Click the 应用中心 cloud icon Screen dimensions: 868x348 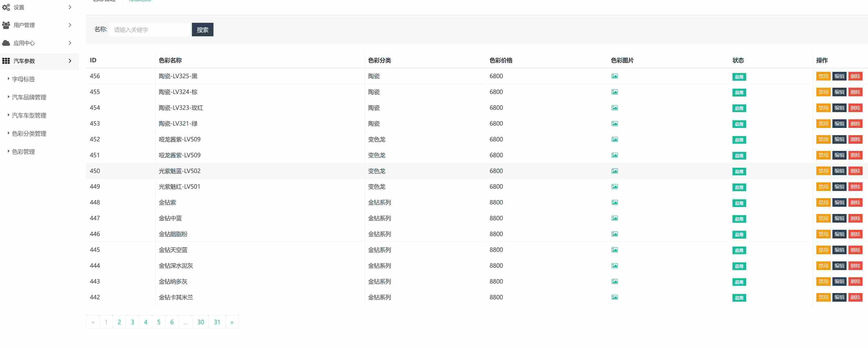click(6, 43)
